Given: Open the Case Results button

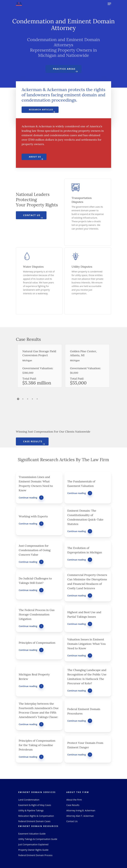Looking at the screenshot, I should [32, 441].
